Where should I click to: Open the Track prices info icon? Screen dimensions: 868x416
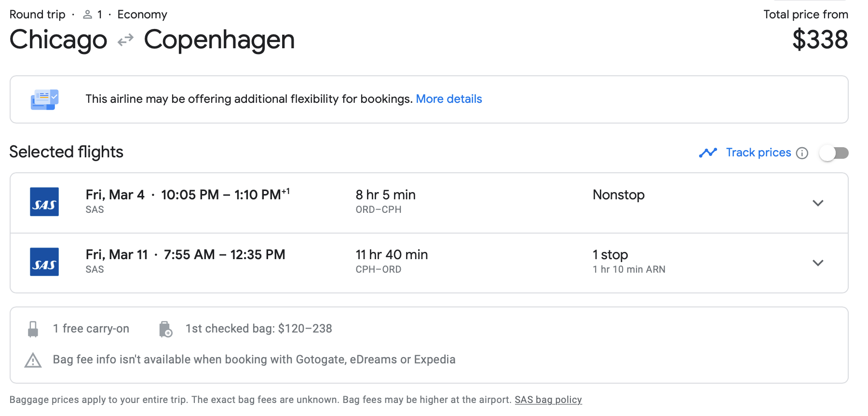[802, 153]
